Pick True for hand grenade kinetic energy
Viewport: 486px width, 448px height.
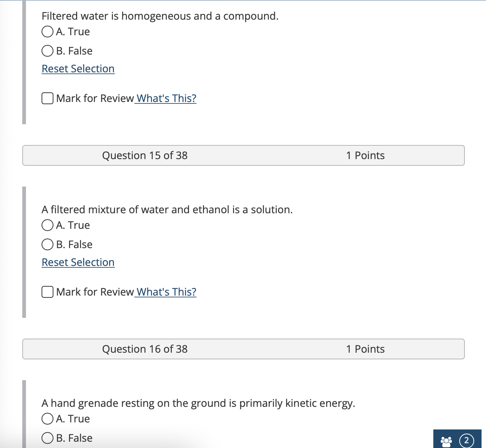tap(47, 419)
